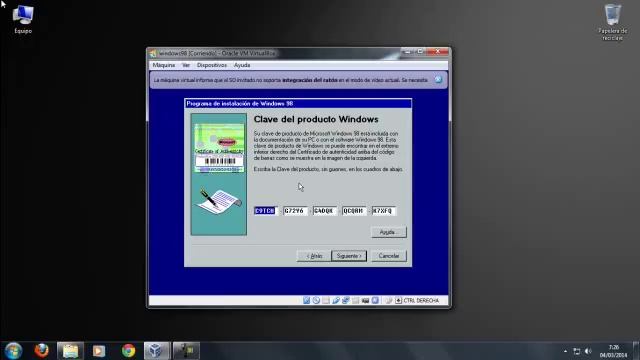Click the second product key field G72Y6
This screenshot has height=360, width=640.
tap(295, 211)
